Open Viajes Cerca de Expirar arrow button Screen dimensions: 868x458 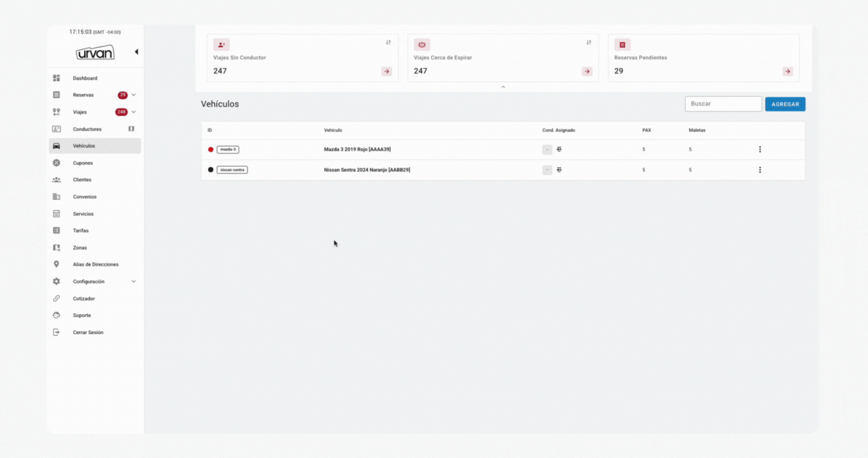pos(587,71)
